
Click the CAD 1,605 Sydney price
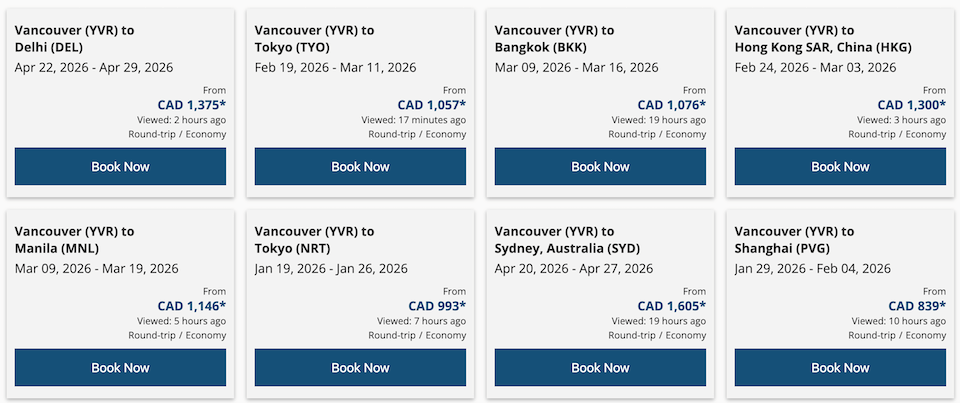(671, 306)
